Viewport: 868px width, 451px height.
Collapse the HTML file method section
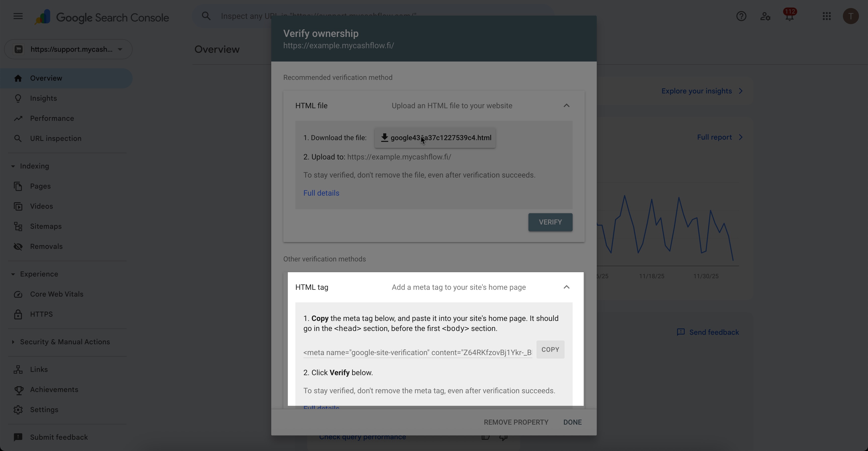(x=566, y=106)
